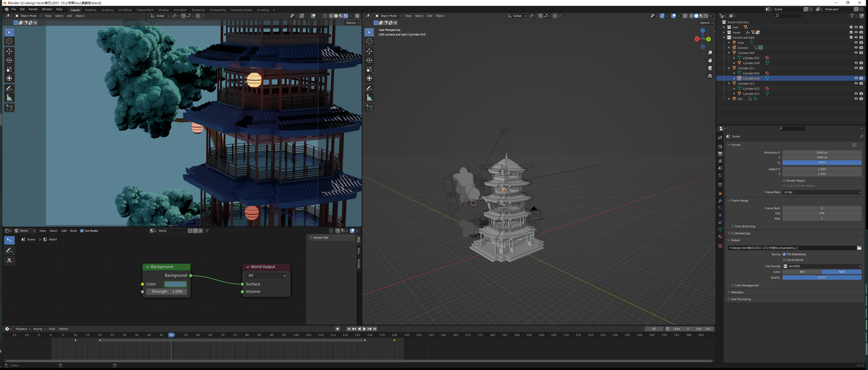Screen dimensions: 868x370
Task: Enable the Cache Result checkbox
Action: click(x=784, y=260)
